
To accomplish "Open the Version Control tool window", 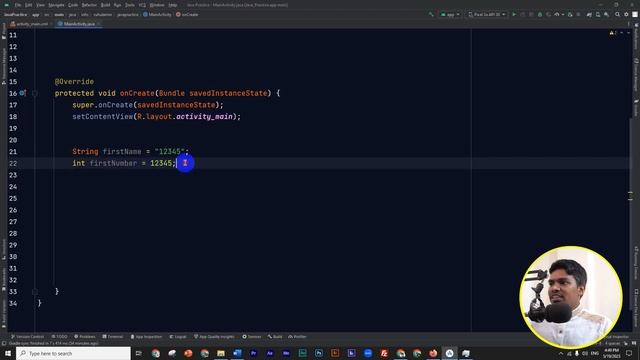I will click(27, 336).
